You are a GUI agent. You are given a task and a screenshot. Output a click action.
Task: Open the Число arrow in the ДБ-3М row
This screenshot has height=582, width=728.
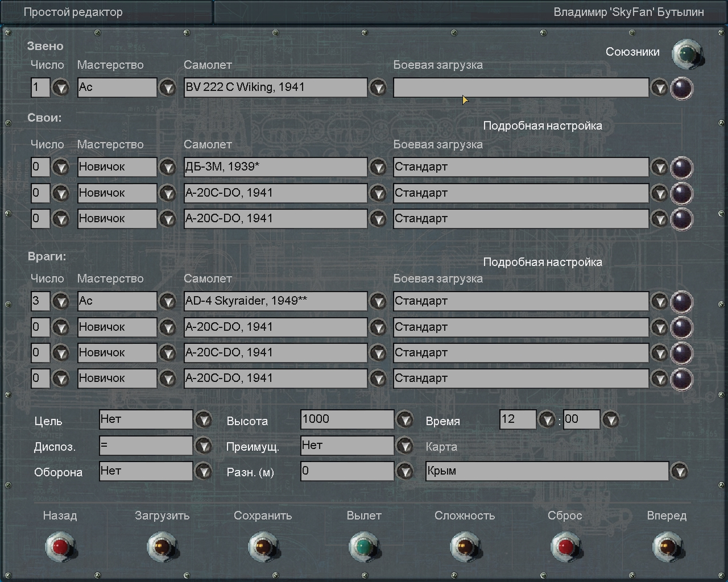pyautogui.click(x=61, y=168)
